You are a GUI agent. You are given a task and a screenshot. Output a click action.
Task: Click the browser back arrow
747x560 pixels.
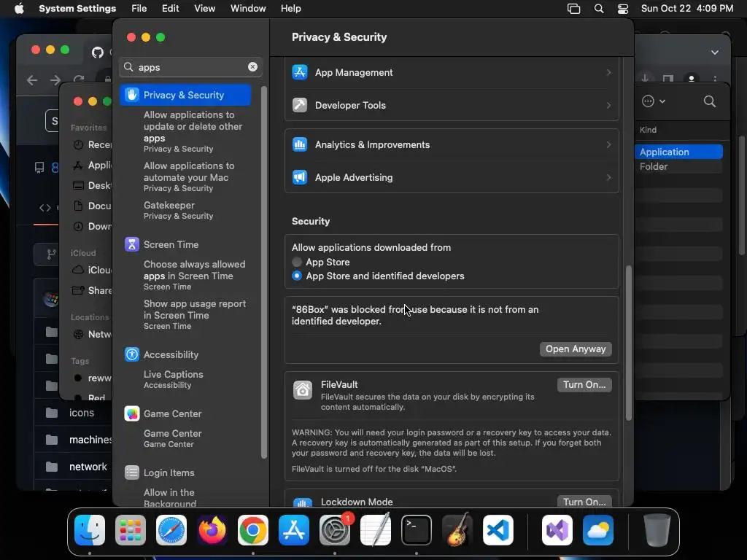(32, 80)
